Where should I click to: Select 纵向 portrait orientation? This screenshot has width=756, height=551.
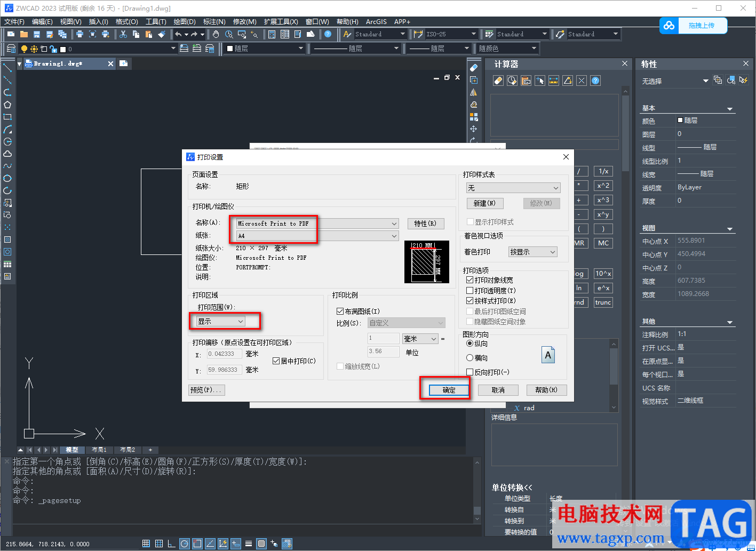coord(469,344)
